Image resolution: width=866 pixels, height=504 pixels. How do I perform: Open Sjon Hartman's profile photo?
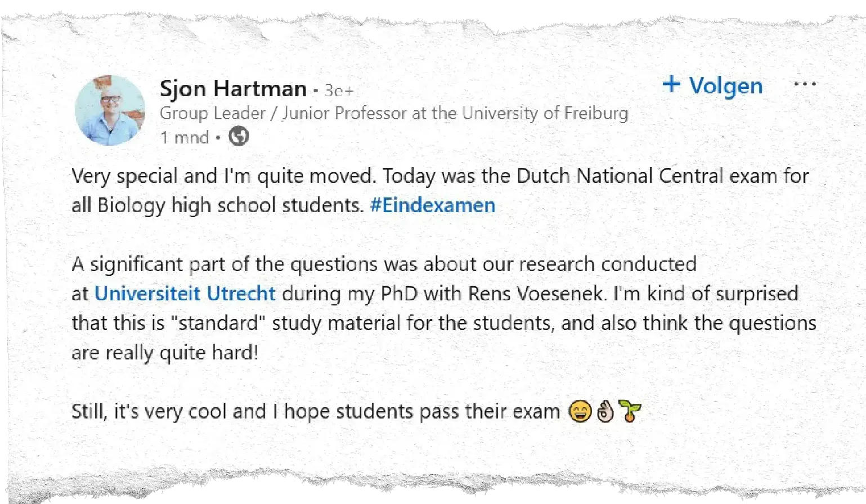[110, 110]
